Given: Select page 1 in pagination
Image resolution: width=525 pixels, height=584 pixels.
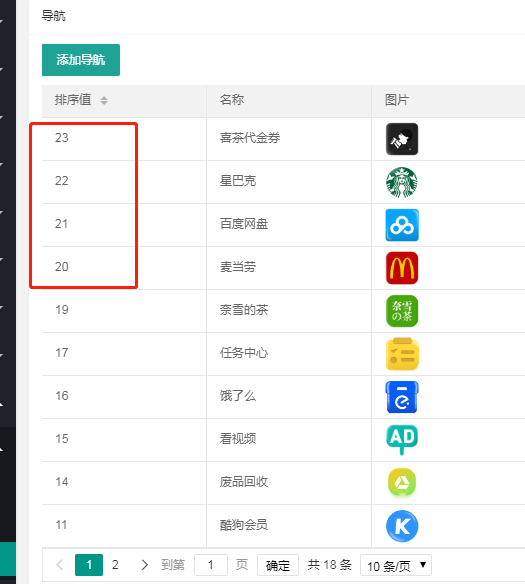Looking at the screenshot, I should click(89, 565).
